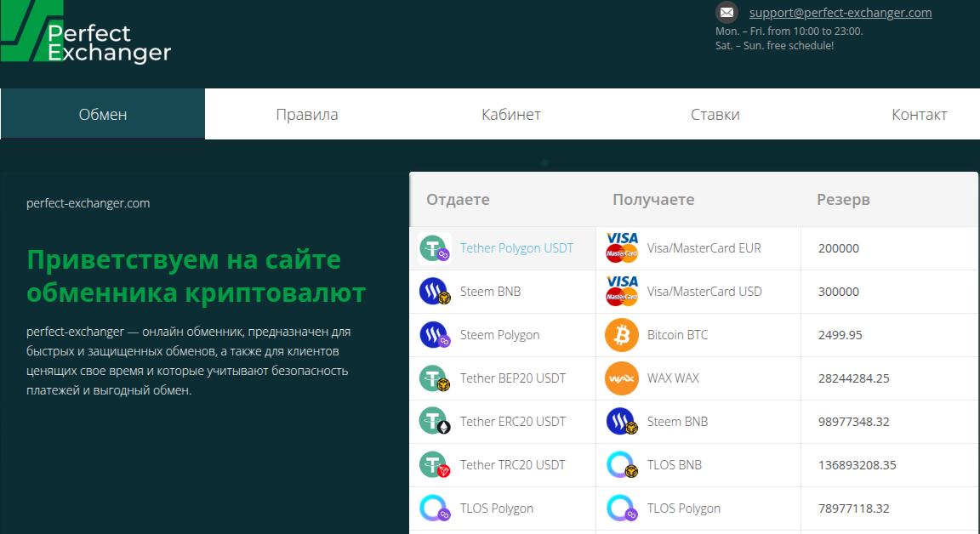The height and width of the screenshot is (534, 980).
Task: Click reserve value 28244284.25
Action: 854,378
